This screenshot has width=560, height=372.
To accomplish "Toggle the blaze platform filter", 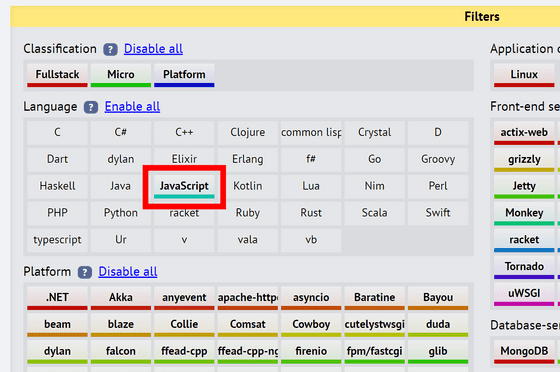I will [x=121, y=325].
